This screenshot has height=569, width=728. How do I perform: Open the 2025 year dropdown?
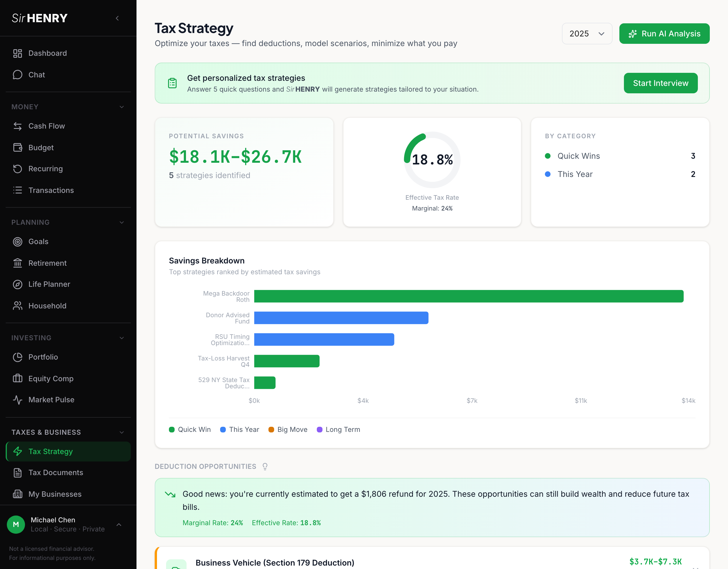coord(587,33)
